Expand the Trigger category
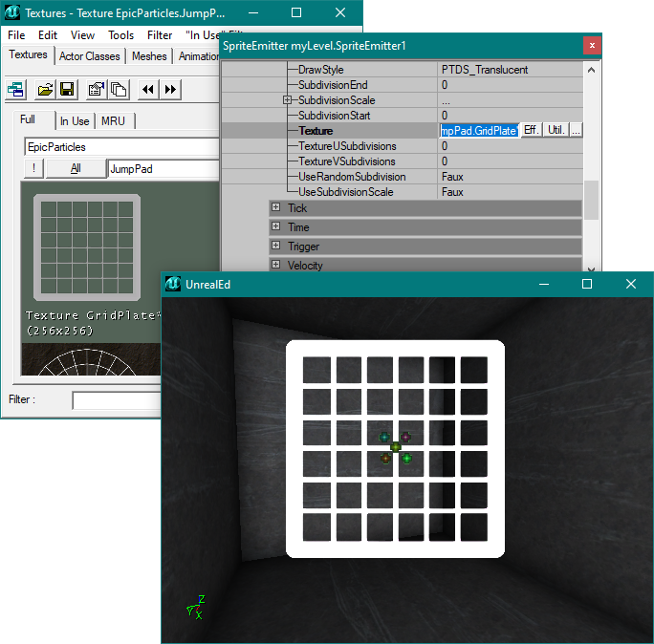The image size is (654, 644). click(275, 246)
